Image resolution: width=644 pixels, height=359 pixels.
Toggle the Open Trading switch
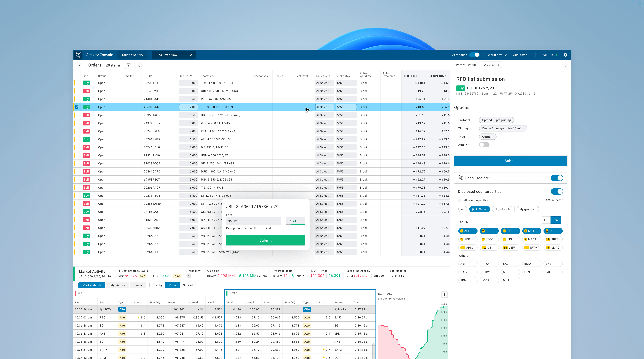[x=557, y=178]
